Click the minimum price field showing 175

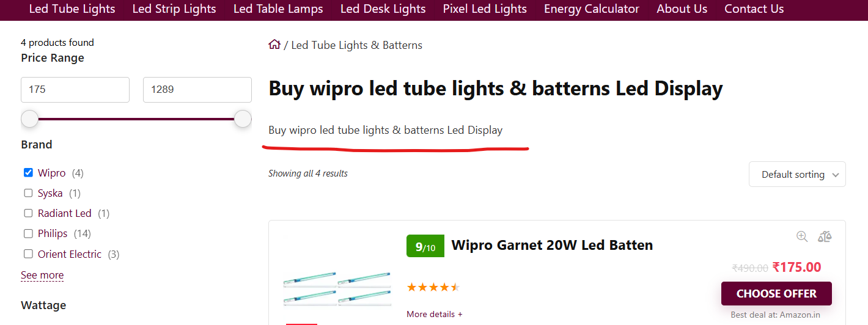tap(75, 90)
